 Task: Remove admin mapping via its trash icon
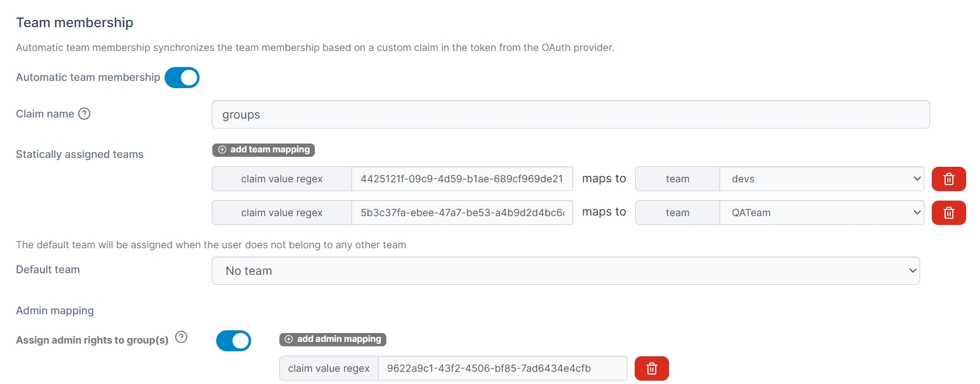point(651,368)
